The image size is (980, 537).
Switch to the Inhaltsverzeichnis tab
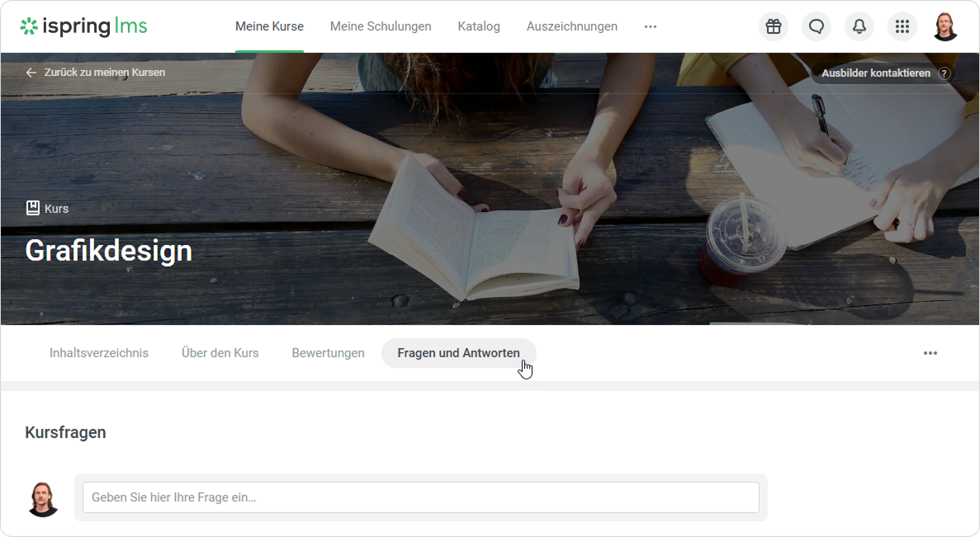(x=99, y=353)
